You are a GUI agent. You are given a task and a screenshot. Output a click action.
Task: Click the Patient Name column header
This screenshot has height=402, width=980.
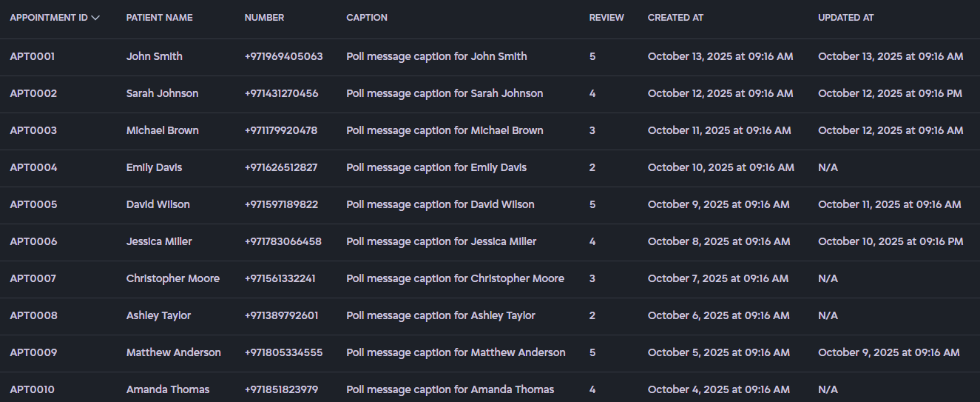(x=159, y=18)
